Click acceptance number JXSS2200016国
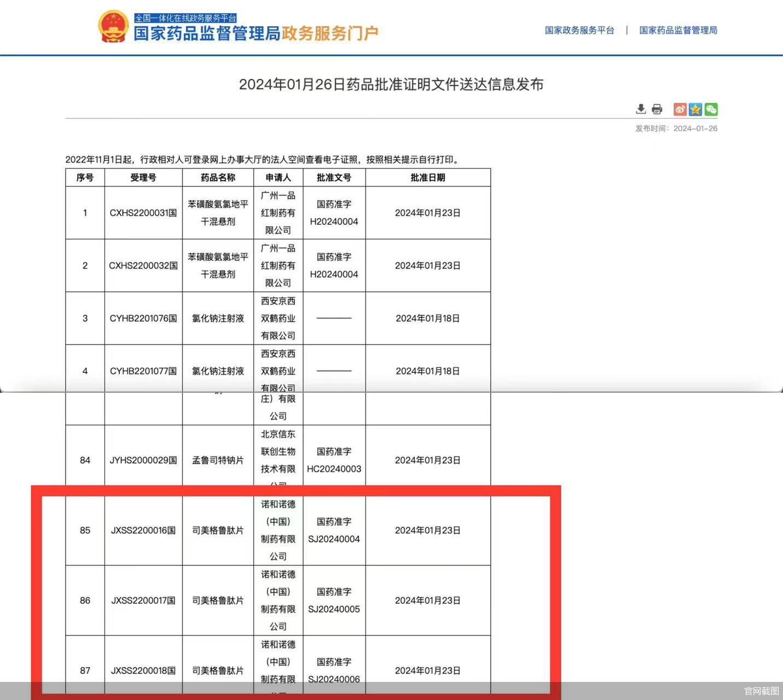 pyautogui.click(x=143, y=530)
